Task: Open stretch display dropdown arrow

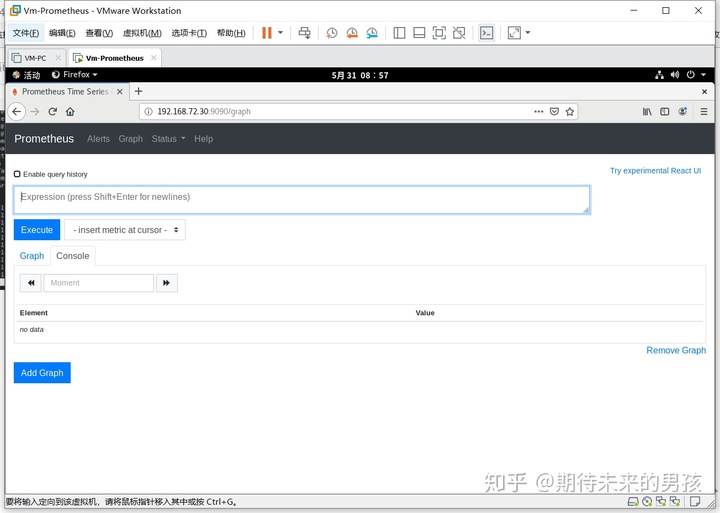Action: pos(528,33)
